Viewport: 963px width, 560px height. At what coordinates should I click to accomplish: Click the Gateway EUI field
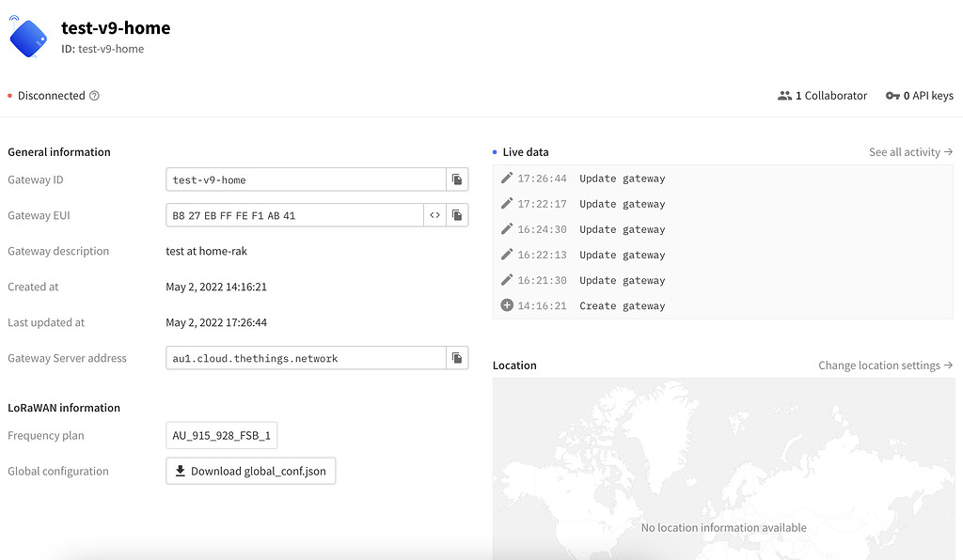tap(293, 215)
